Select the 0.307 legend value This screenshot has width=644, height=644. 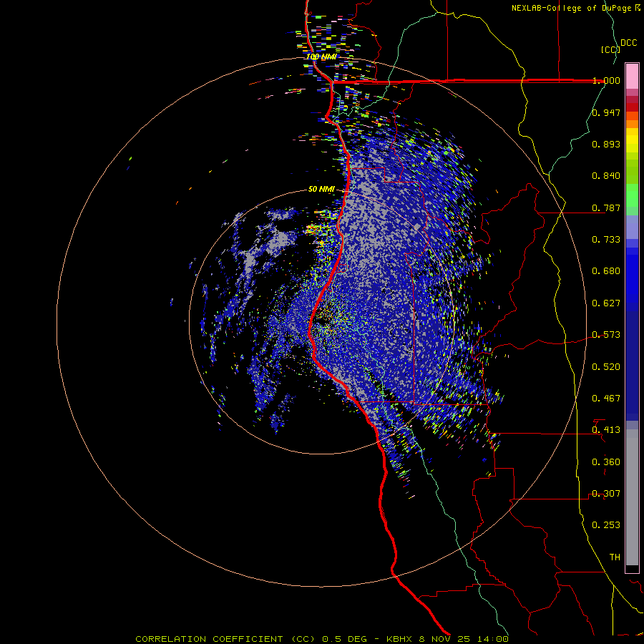[x=606, y=494]
